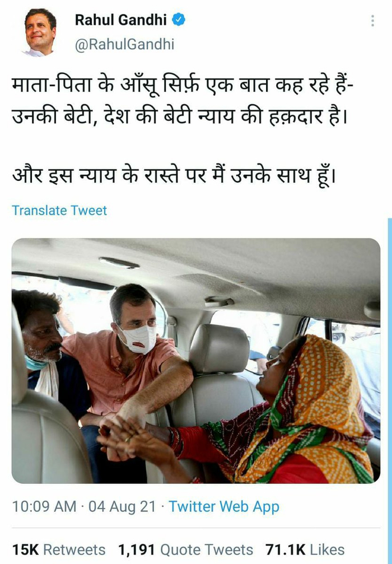Click the 04 Aug 21 date
Image resolution: width=392 pixels, height=564 pixels.
coord(122,506)
